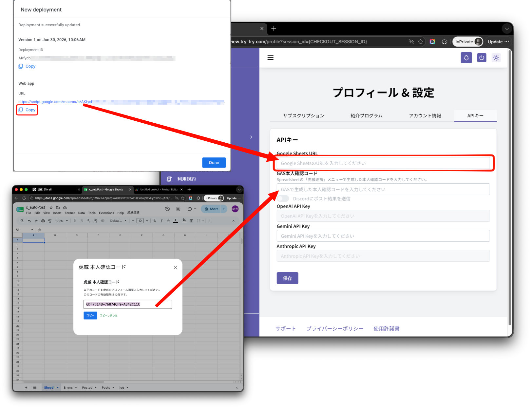Click fill color bucket in Sheets toolbar
The image size is (532, 408).
(x=184, y=221)
